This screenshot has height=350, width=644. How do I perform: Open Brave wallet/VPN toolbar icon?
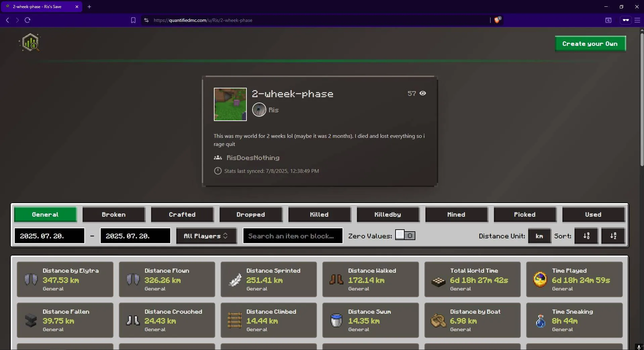click(626, 20)
